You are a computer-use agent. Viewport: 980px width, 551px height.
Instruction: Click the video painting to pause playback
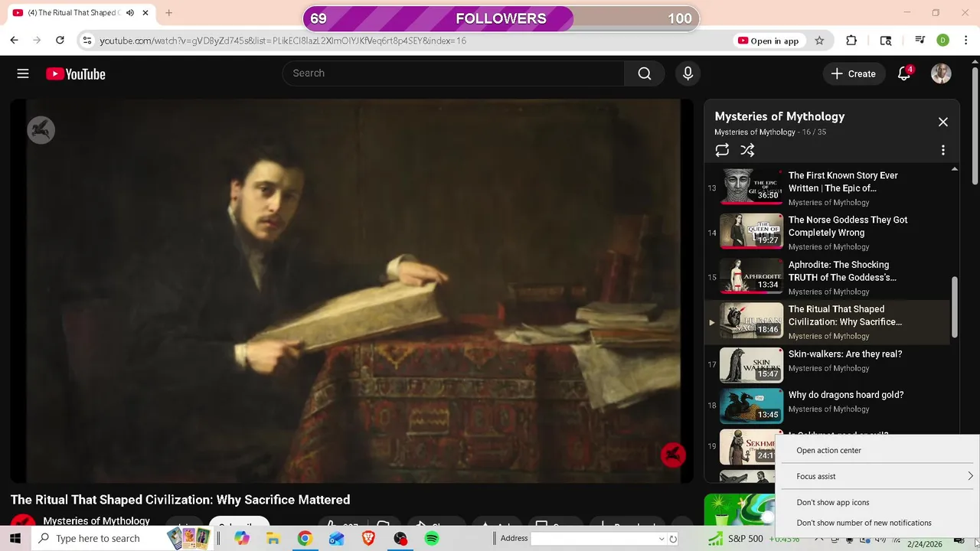[x=352, y=291]
